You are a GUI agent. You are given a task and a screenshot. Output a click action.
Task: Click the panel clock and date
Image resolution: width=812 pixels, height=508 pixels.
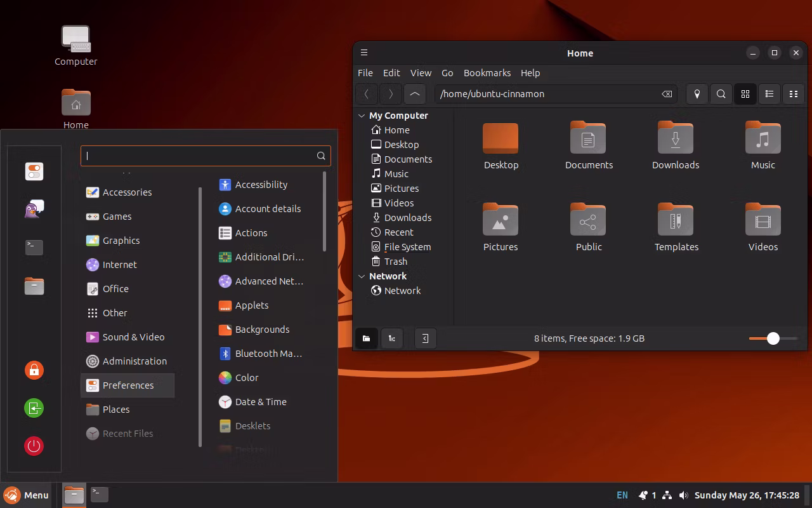tap(747, 495)
